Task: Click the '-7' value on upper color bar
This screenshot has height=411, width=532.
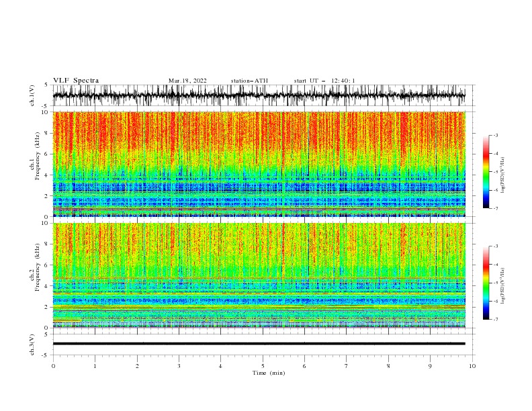Action: click(x=495, y=208)
